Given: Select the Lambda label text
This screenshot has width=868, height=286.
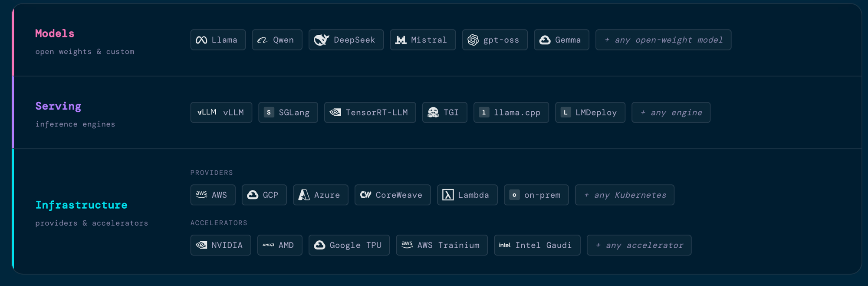Looking at the screenshot, I should (x=473, y=195).
